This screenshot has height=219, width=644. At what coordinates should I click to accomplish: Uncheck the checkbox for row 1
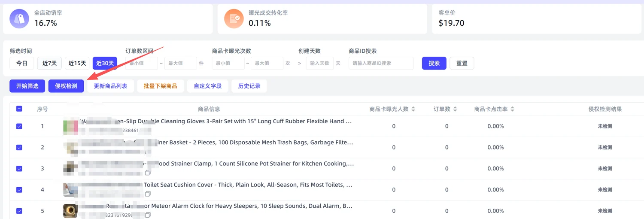pyautogui.click(x=19, y=126)
